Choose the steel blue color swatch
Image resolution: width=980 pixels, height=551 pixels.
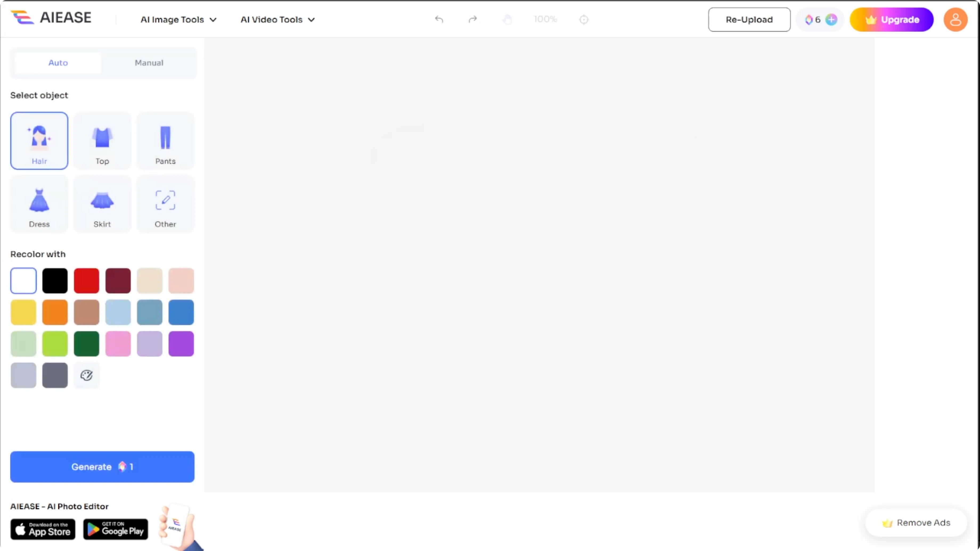pyautogui.click(x=149, y=312)
